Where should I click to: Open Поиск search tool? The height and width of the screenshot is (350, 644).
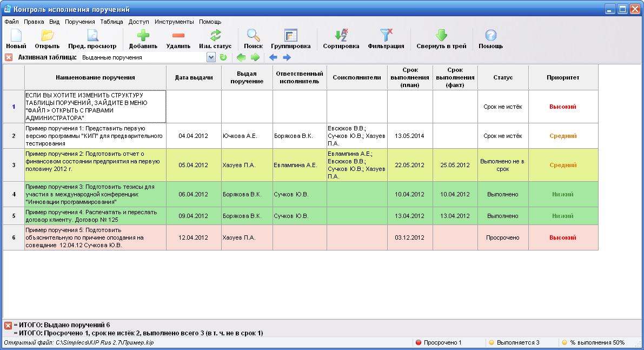coord(253,39)
